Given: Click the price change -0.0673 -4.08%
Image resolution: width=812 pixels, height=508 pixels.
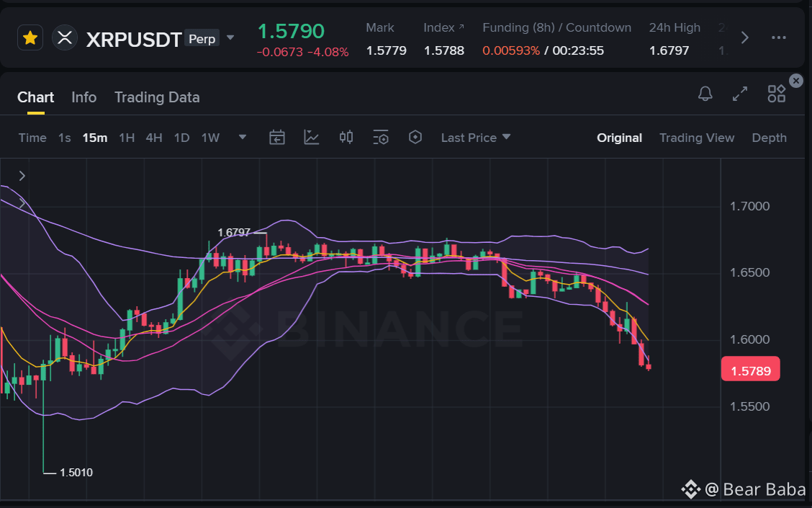Looking at the screenshot, I should click(x=303, y=53).
